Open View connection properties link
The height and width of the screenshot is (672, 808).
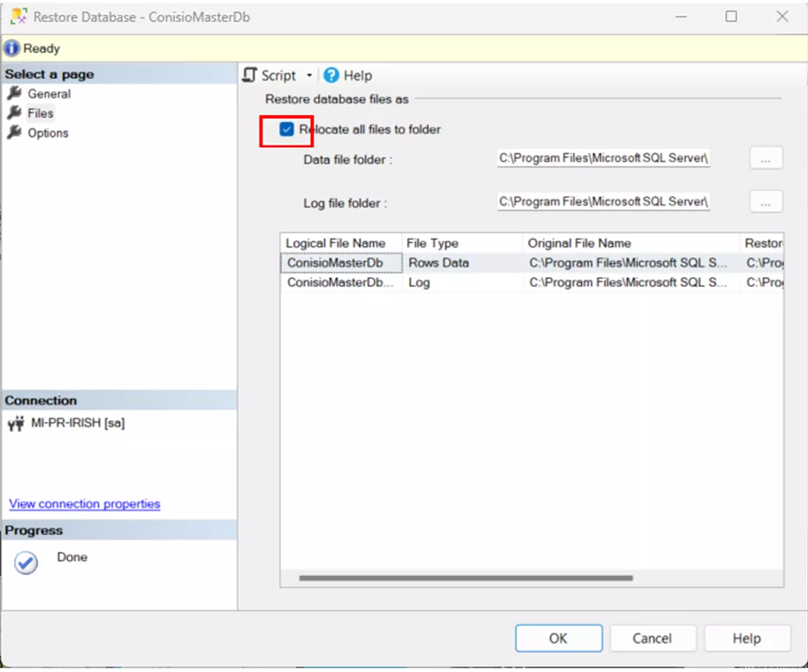click(84, 504)
